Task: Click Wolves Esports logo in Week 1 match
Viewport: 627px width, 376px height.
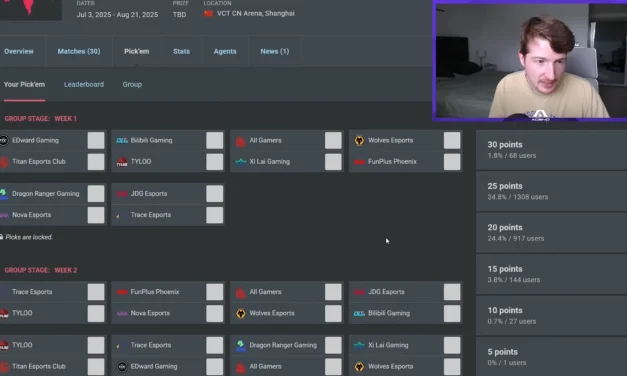Action: pyautogui.click(x=359, y=140)
